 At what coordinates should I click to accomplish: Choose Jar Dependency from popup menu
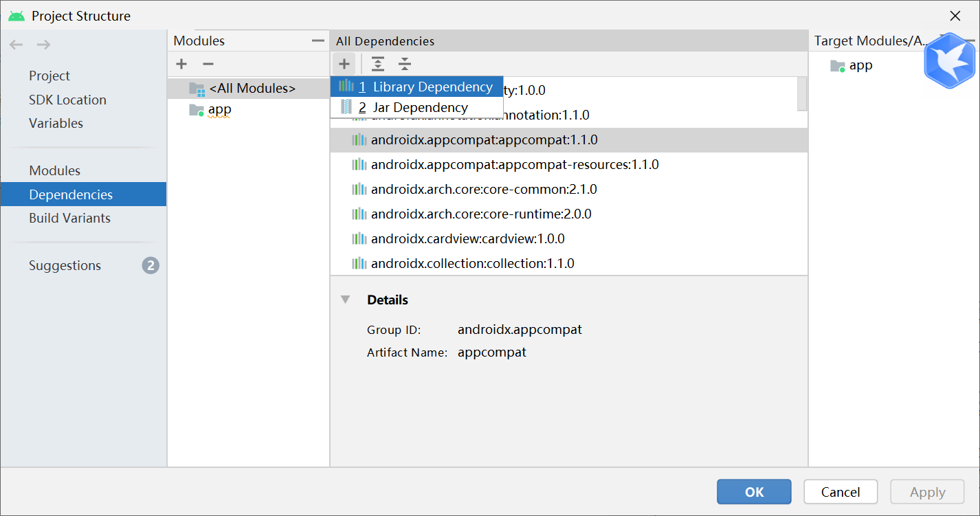[417, 107]
